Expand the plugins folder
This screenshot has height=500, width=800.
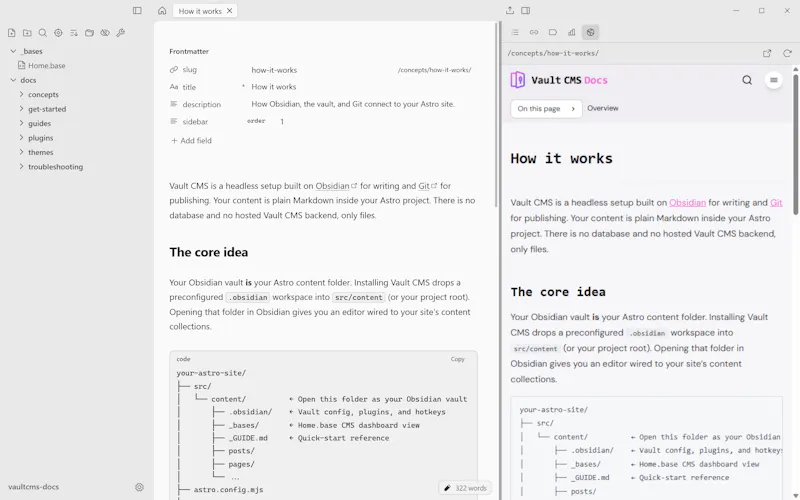(21, 138)
